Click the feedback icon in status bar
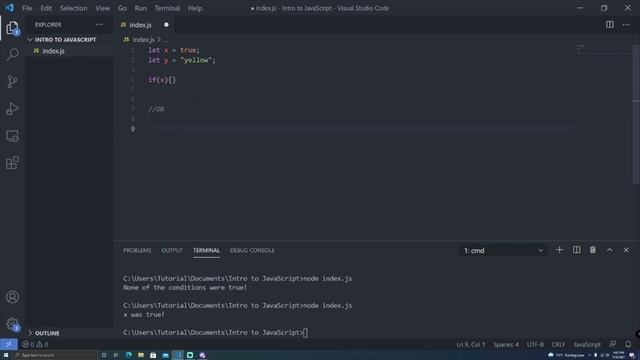 [613, 344]
